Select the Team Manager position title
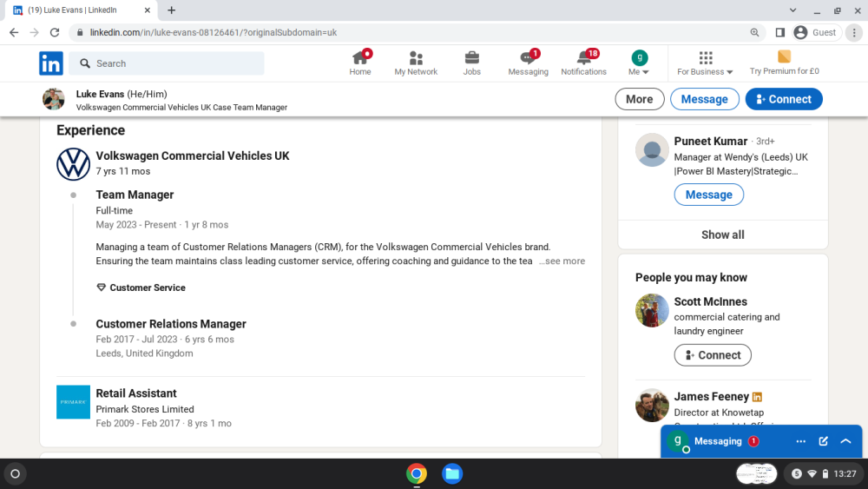The width and height of the screenshot is (868, 489). click(135, 195)
